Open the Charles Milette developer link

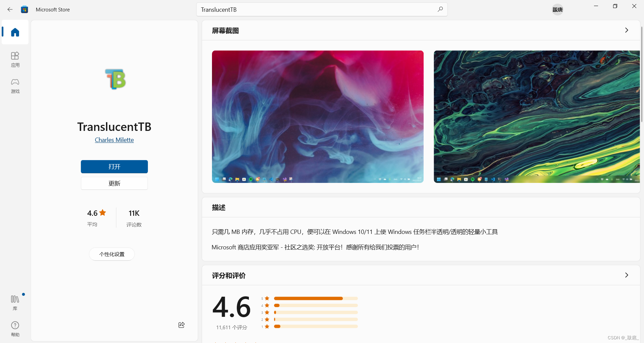[114, 140]
